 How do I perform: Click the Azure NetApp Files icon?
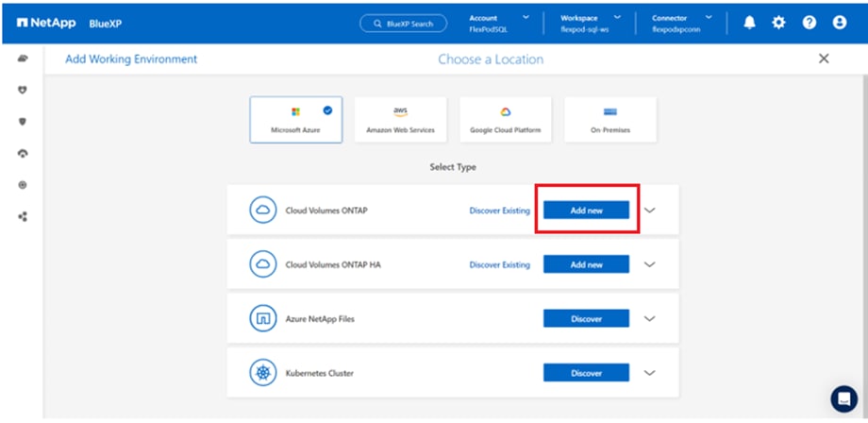263,318
